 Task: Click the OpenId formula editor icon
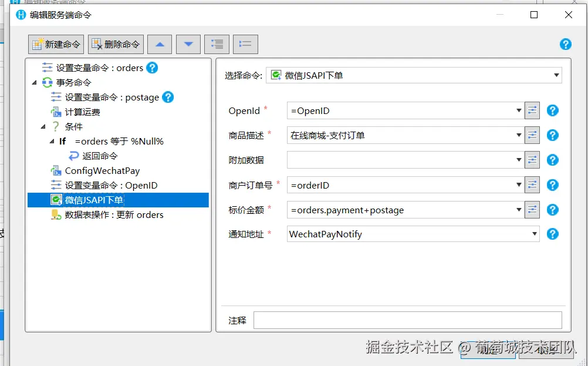tap(532, 110)
